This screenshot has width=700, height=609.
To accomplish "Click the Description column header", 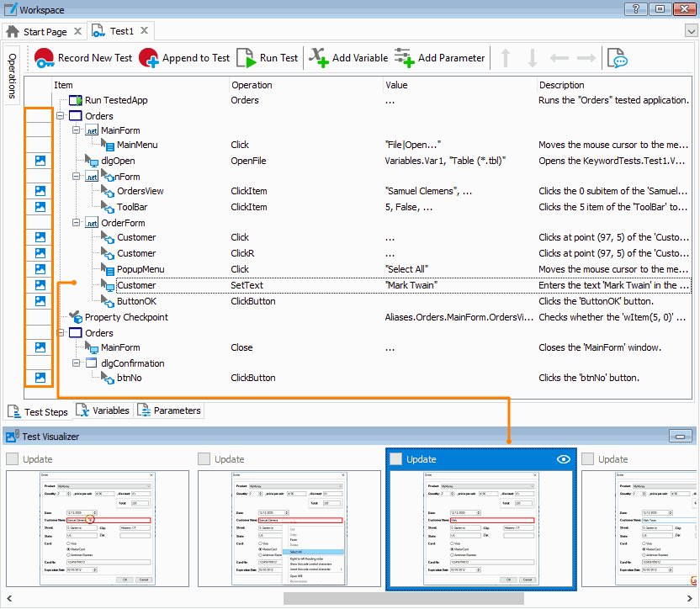I will click(x=614, y=85).
